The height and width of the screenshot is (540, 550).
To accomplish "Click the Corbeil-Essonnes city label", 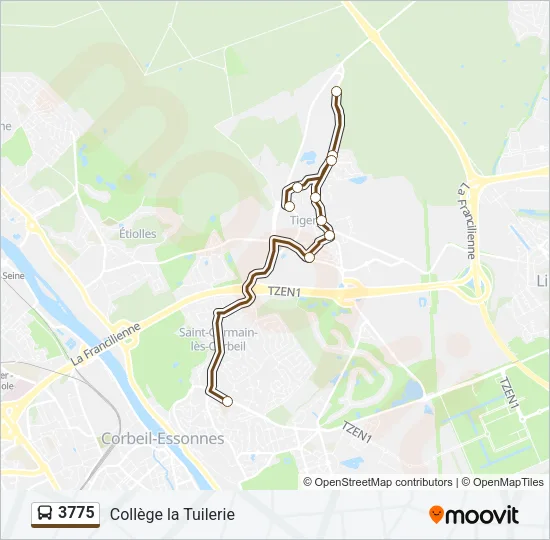I will [x=163, y=439].
